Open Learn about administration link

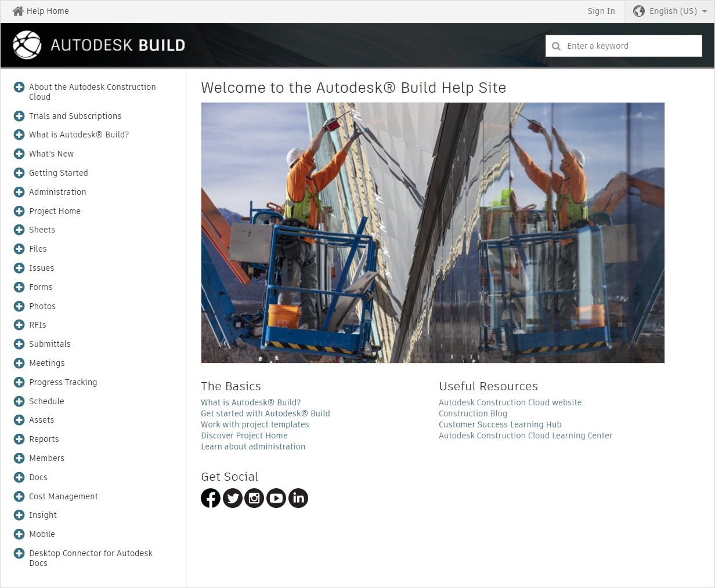[253, 447]
